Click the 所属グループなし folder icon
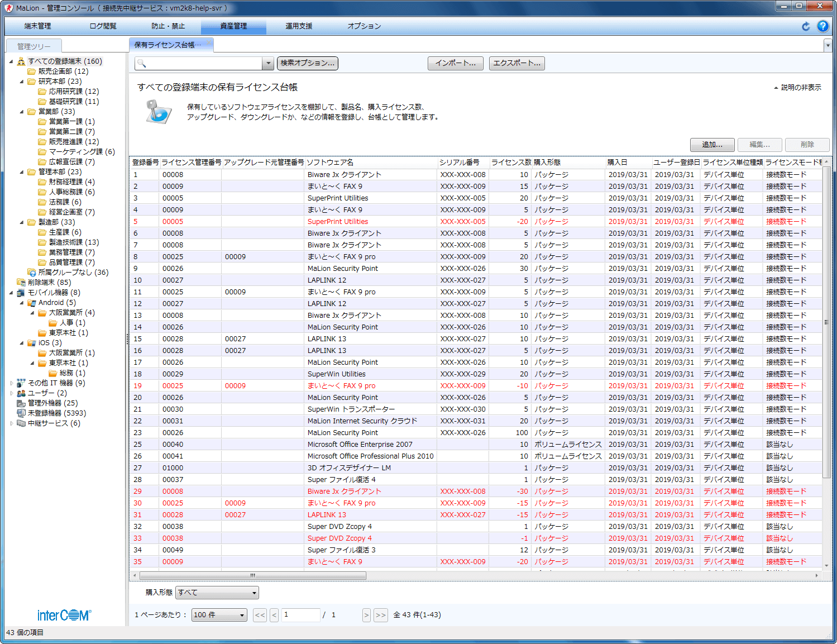 click(32, 273)
